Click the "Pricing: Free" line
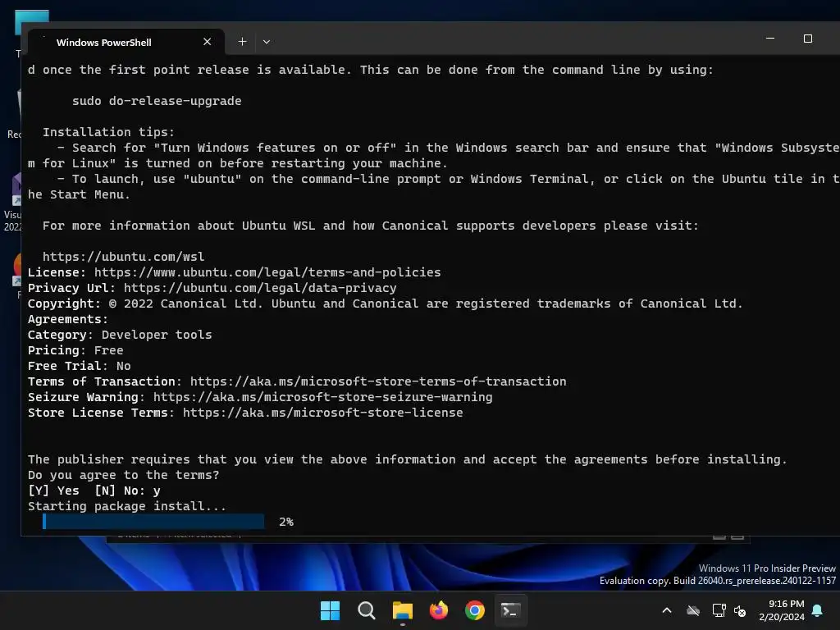Viewport: 840px width, 630px height. tap(75, 350)
